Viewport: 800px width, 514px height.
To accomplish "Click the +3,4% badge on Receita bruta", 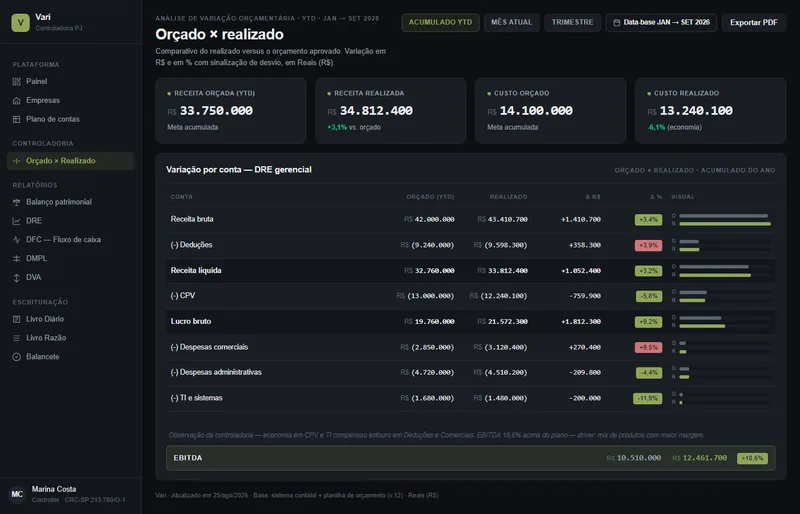I will click(x=648, y=219).
